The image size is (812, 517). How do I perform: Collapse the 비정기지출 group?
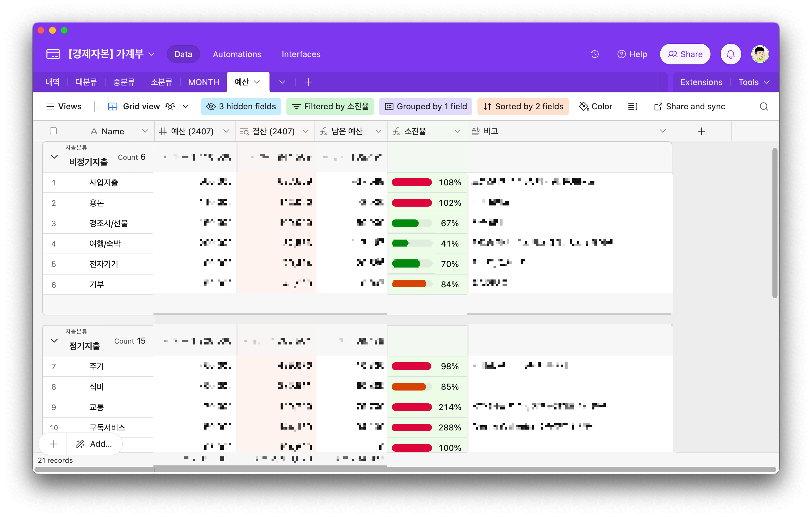[x=54, y=157]
